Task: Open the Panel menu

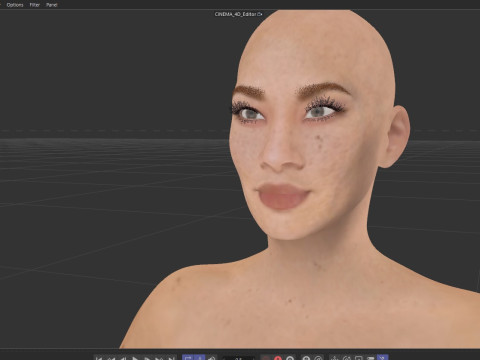Action: point(52,5)
